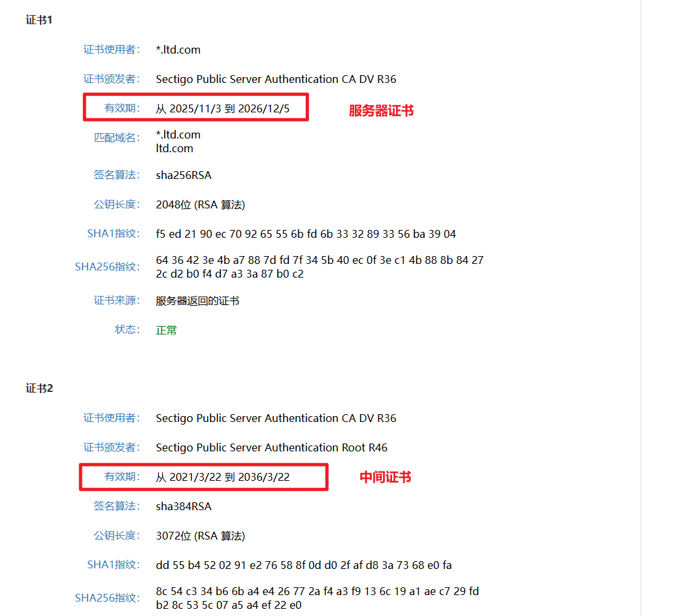
Task: Click 证书使用者 label under 证书2
Action: tap(112, 418)
